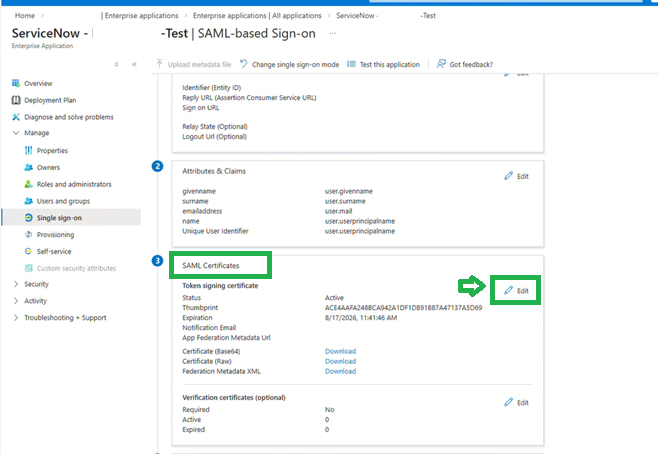Expand Troubleshooting + Support section
The width and height of the screenshot is (658, 454).
[x=16, y=318]
